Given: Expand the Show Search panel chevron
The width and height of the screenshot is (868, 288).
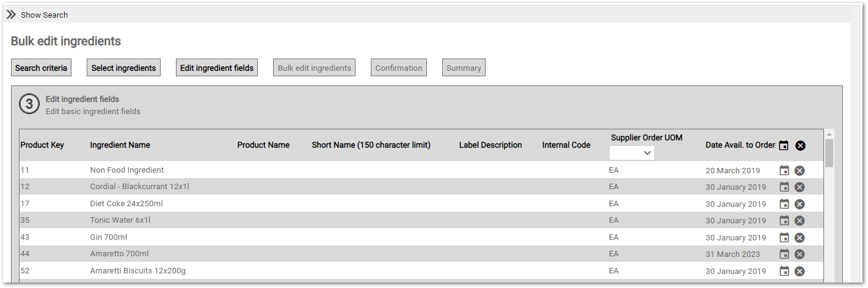Looking at the screenshot, I should coord(11,15).
